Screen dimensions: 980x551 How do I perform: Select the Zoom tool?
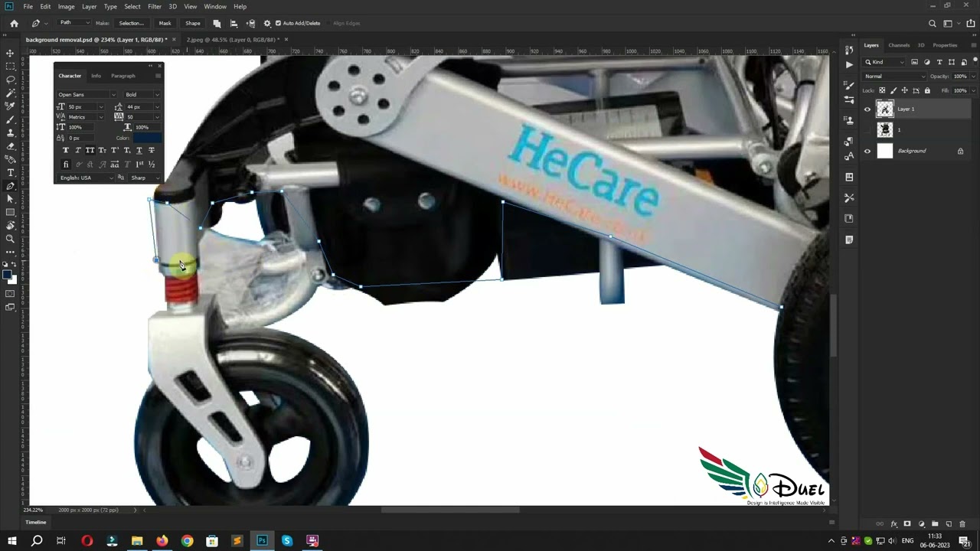pyautogui.click(x=10, y=240)
